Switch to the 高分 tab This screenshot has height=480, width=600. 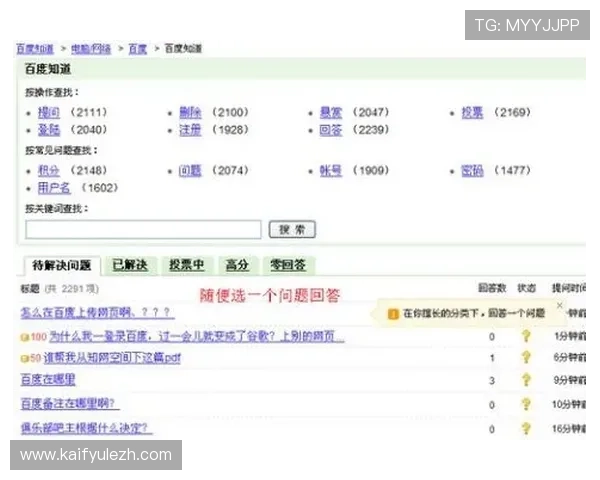tap(237, 265)
